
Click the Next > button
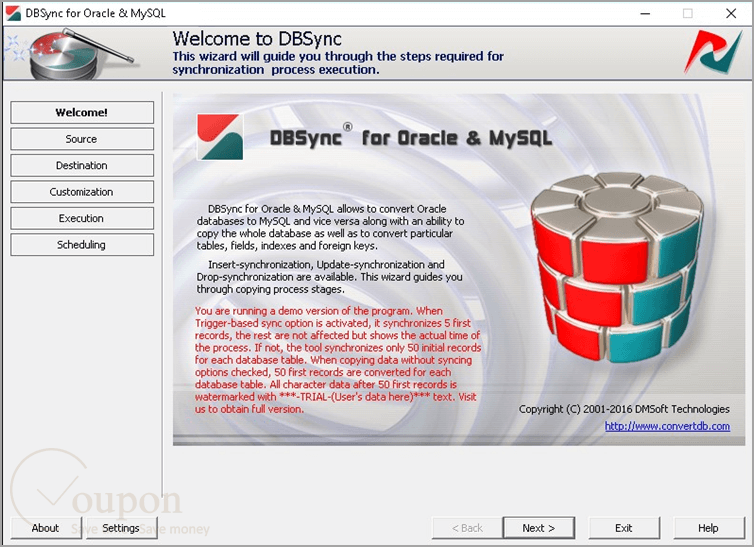(x=539, y=528)
